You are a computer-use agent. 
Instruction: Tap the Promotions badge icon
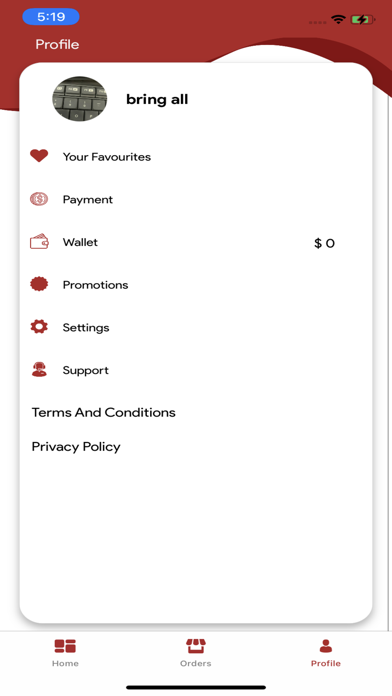[39, 284]
